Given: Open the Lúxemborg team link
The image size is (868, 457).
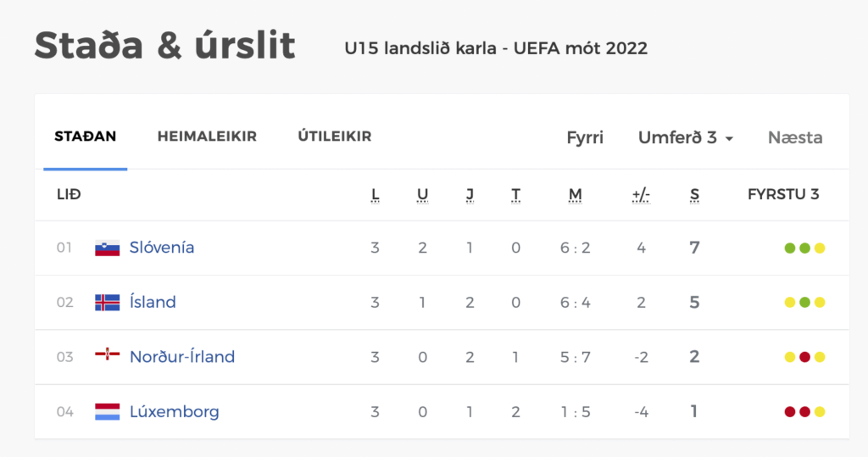Looking at the screenshot, I should [175, 411].
